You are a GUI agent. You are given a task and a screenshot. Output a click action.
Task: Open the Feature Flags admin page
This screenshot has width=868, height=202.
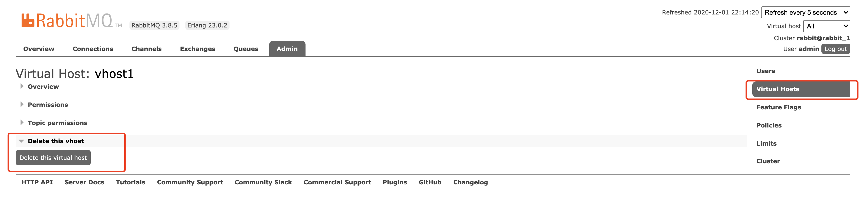[779, 107]
